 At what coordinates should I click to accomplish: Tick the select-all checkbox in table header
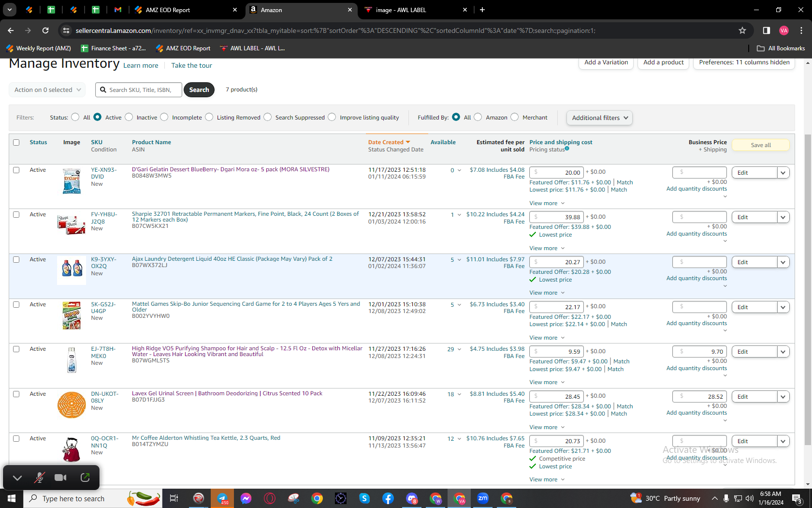16,142
